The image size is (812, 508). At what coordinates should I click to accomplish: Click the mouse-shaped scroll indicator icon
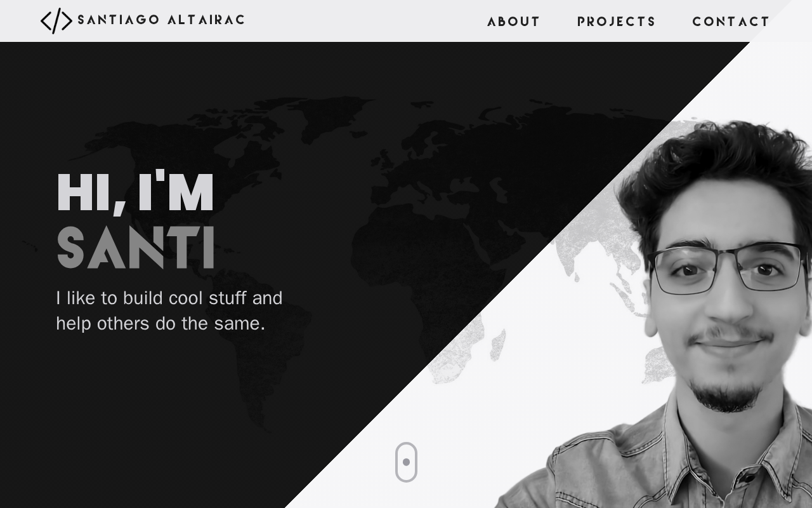coord(406,462)
